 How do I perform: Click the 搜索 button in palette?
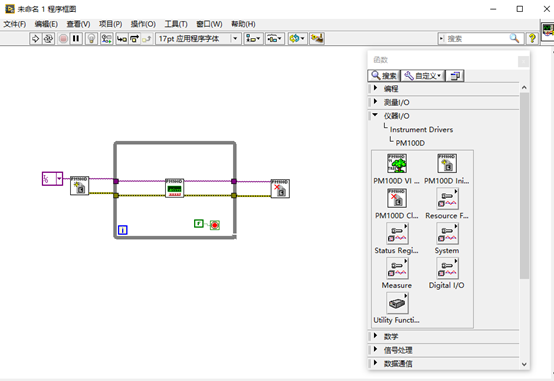(384, 76)
